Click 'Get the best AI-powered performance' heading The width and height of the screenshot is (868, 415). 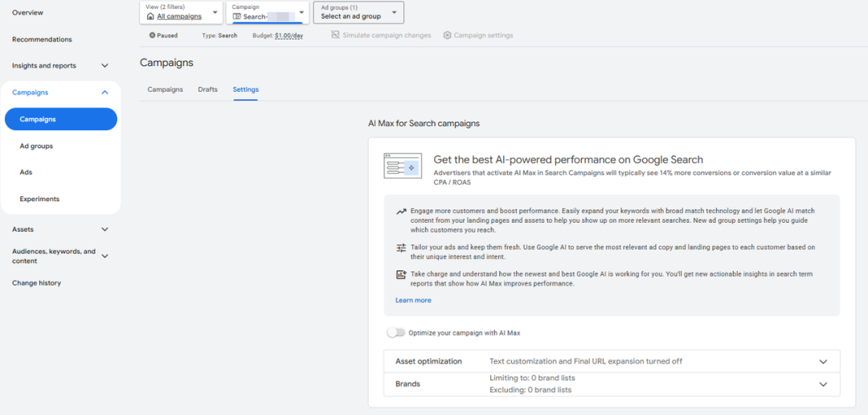568,160
